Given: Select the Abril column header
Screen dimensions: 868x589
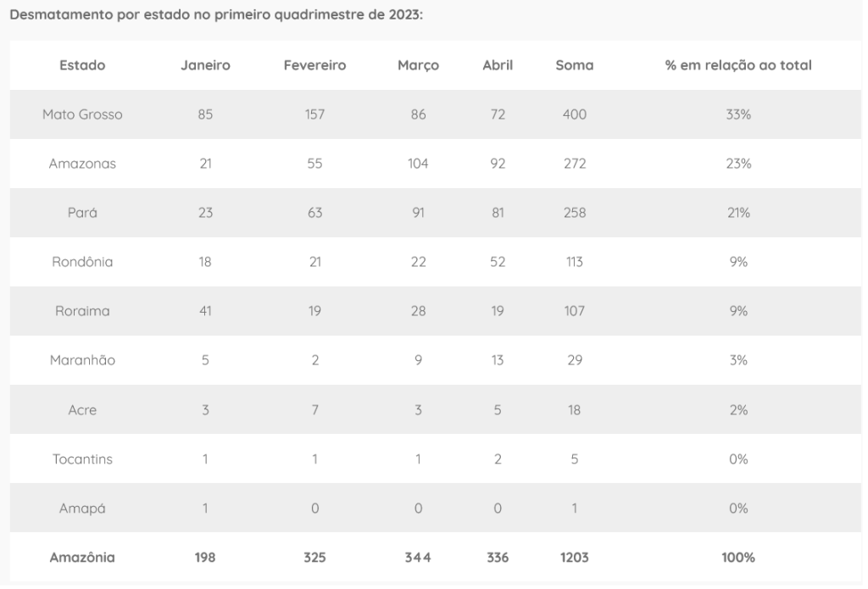Looking at the screenshot, I should click(498, 65).
